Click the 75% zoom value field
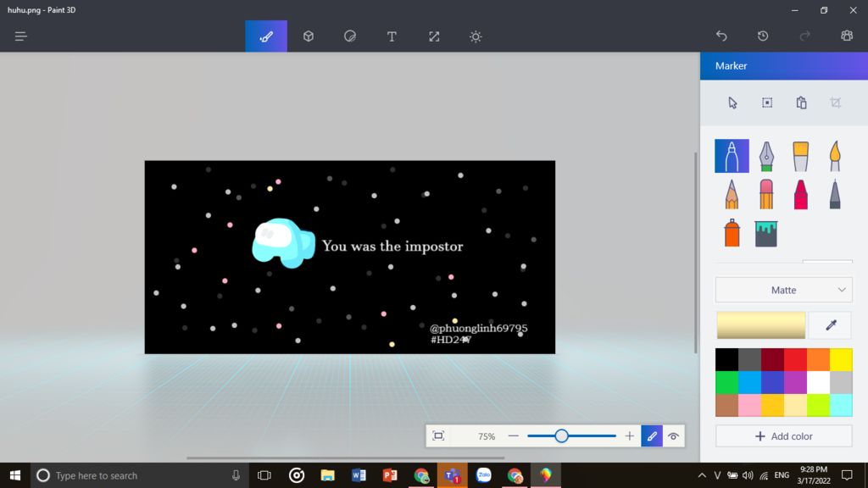The image size is (868, 488). 486,436
